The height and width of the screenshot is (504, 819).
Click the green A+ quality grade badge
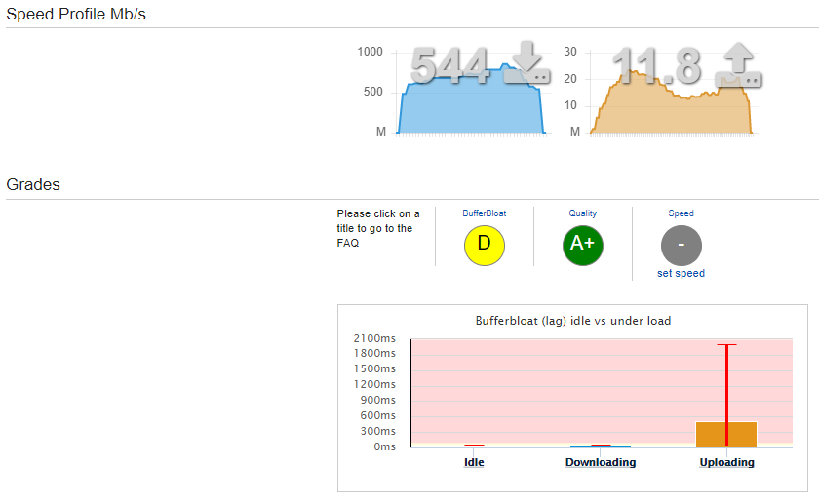[x=583, y=245]
